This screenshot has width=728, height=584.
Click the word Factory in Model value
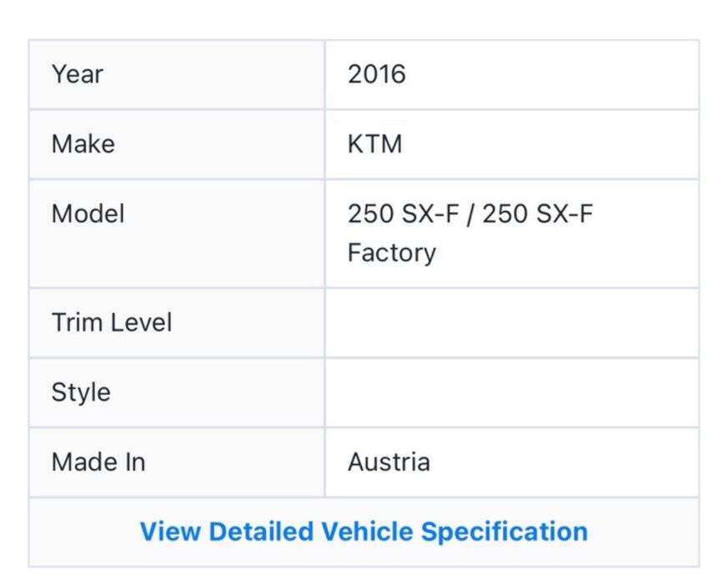click(391, 252)
